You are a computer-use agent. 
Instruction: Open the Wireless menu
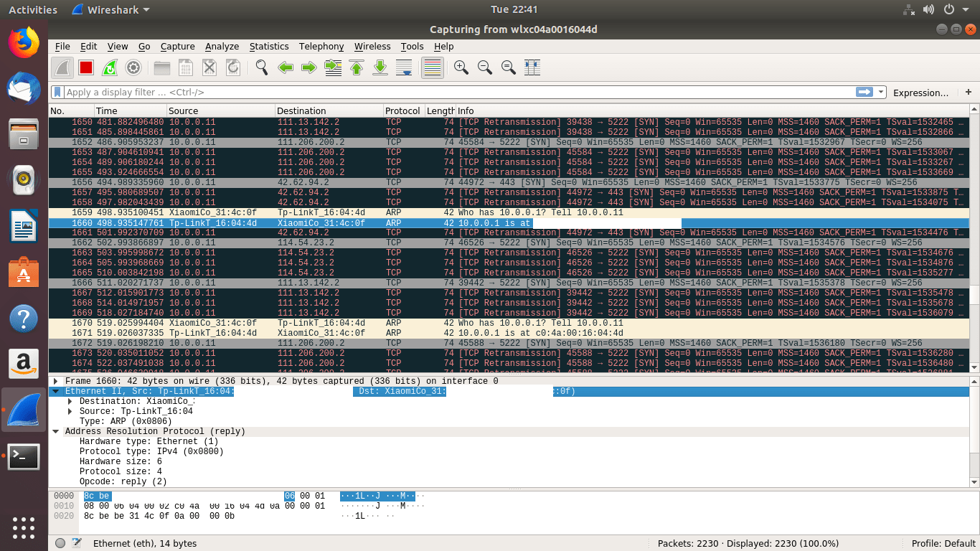(372, 46)
